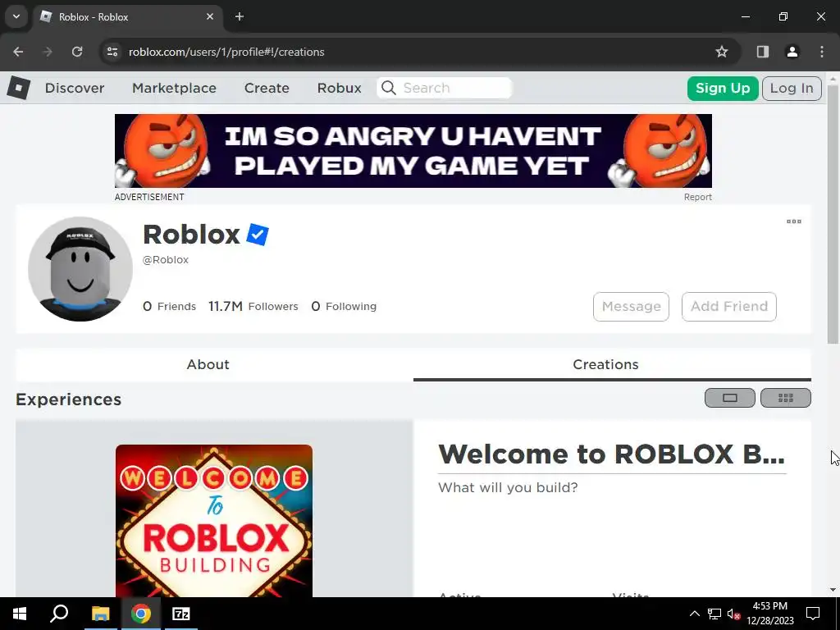Open the Windows Start menu
The height and width of the screenshot is (630, 840).
20,614
